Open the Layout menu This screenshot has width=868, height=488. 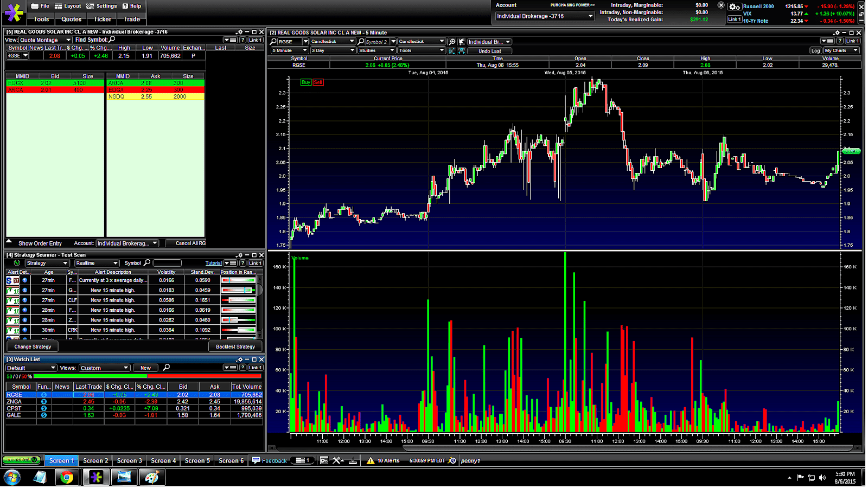coord(68,6)
